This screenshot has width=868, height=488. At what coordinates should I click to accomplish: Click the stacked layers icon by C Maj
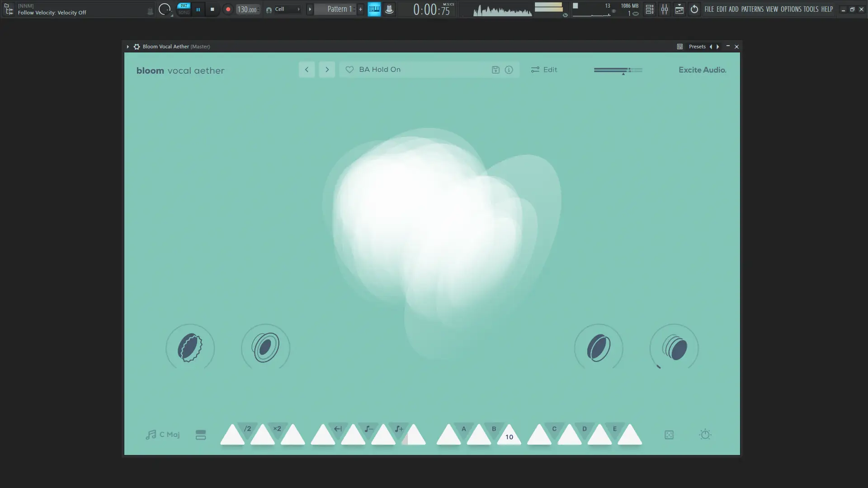[x=201, y=435]
